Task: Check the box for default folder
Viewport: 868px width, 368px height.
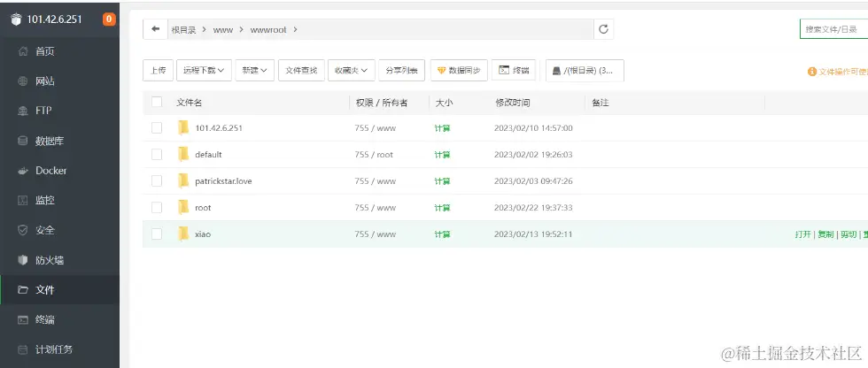Action: click(157, 154)
